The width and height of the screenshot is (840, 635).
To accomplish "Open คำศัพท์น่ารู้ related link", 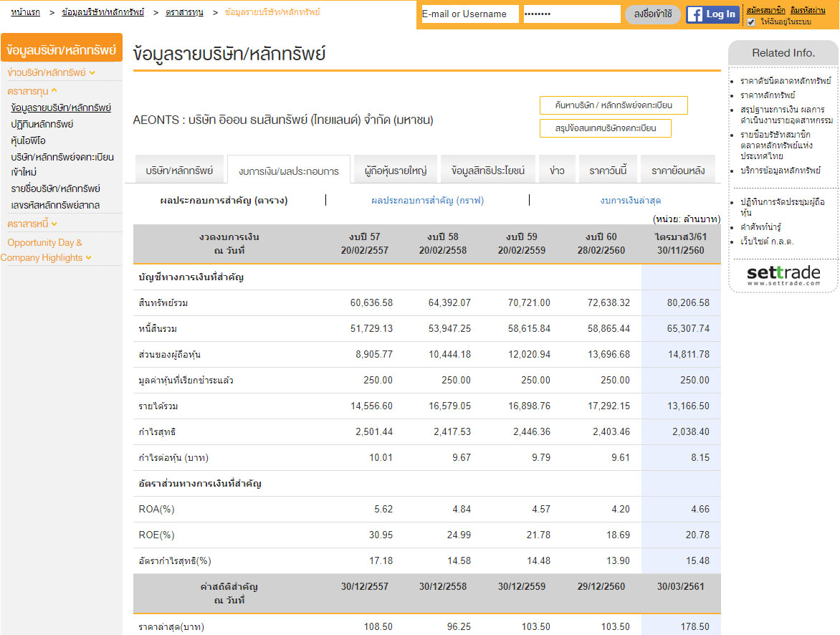I will click(760, 227).
